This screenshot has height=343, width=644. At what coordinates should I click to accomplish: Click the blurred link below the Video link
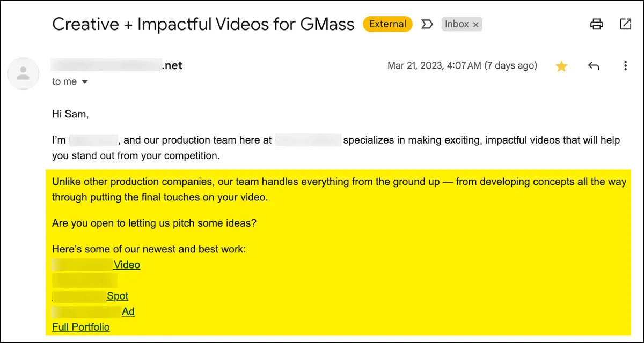(85, 280)
